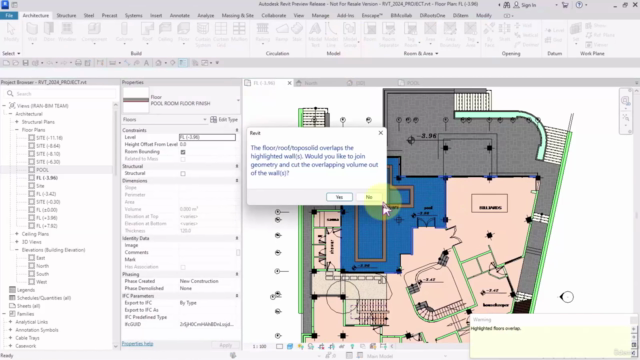Toggle the SITE (-11.16) view checkbox

point(31,138)
